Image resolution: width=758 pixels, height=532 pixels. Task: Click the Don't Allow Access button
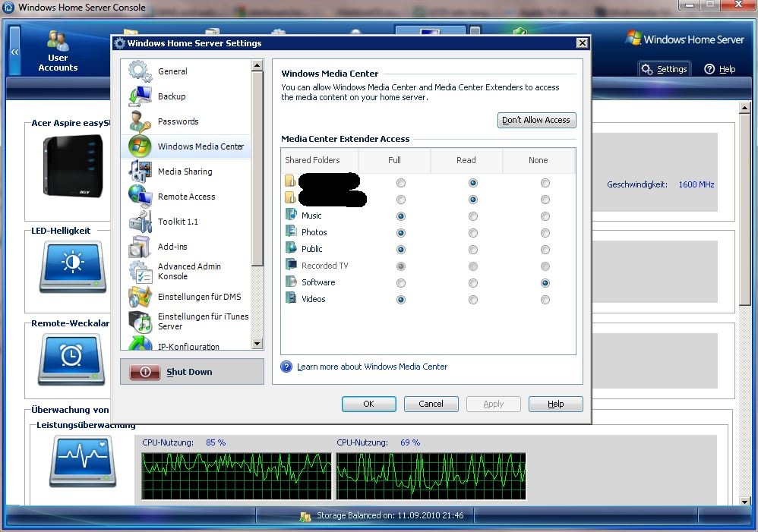click(x=536, y=120)
